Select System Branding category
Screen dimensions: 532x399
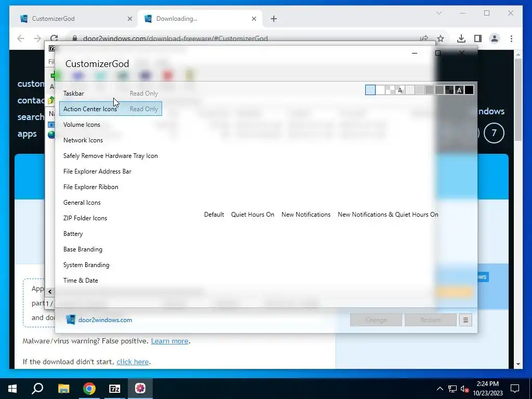pos(111,265)
